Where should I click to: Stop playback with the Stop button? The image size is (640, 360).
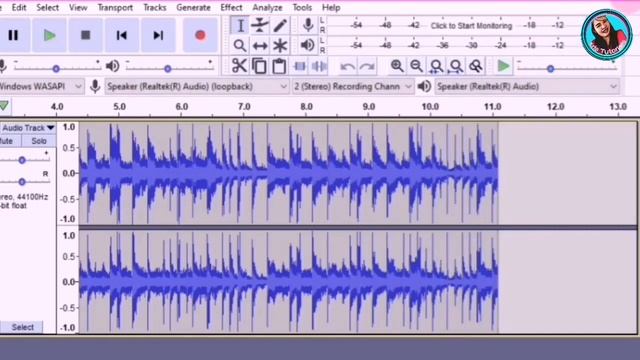point(85,36)
